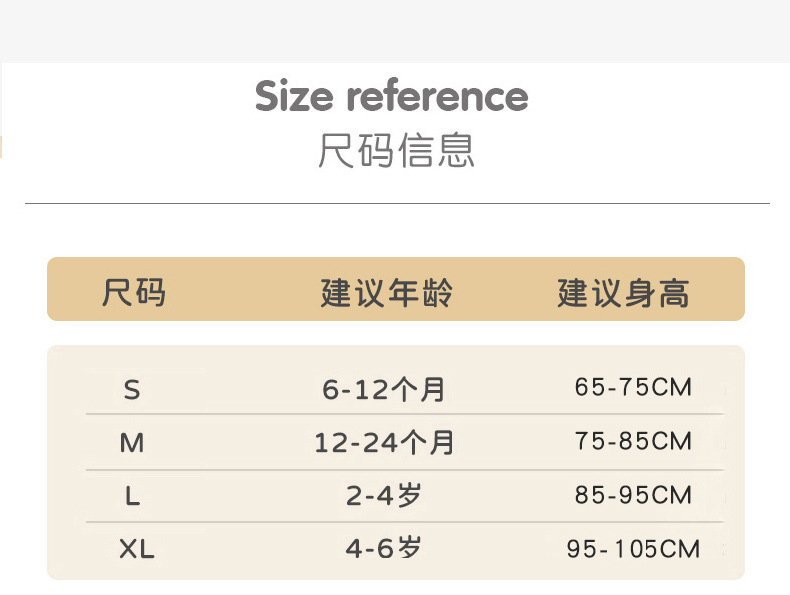Click size XL in the table
The image size is (790, 595).
click(x=137, y=549)
